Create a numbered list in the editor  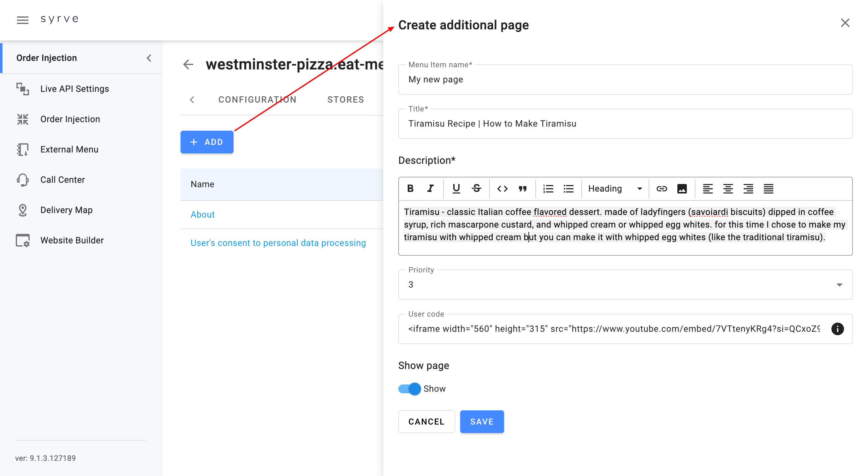[548, 188]
